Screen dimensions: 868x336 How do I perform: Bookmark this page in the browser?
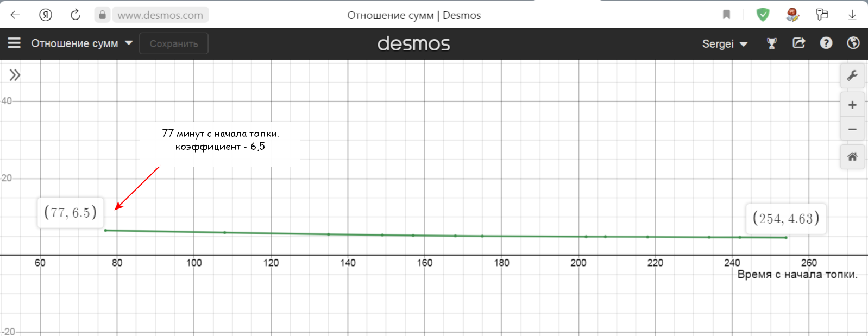tap(726, 15)
